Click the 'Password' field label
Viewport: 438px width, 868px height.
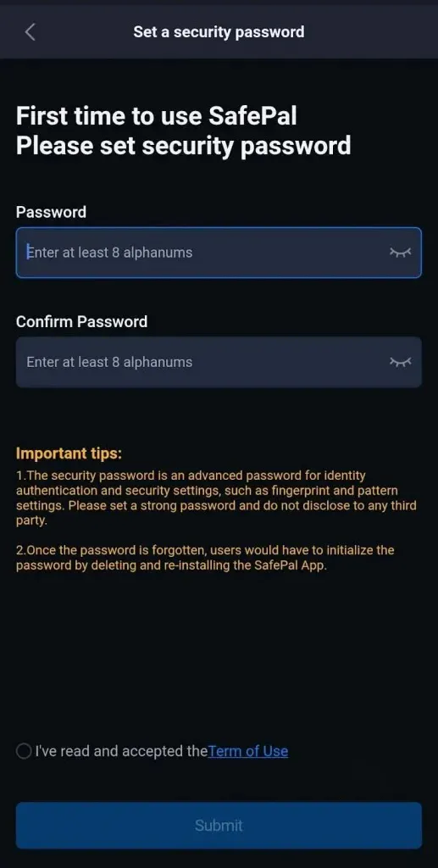pos(51,212)
